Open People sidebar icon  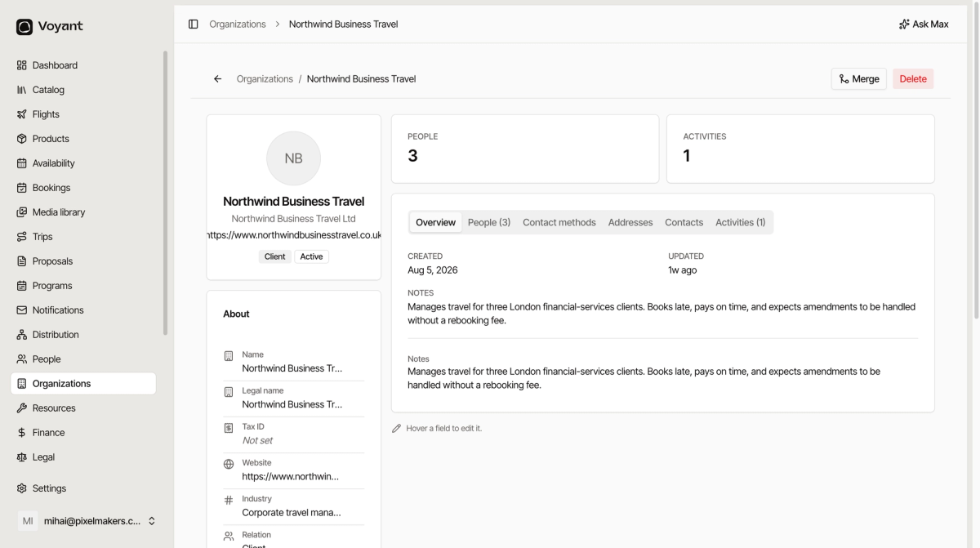[x=22, y=359]
